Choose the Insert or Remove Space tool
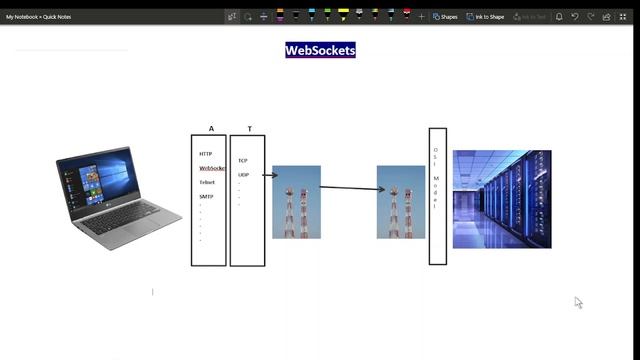This screenshot has width=640, height=360. (x=264, y=17)
